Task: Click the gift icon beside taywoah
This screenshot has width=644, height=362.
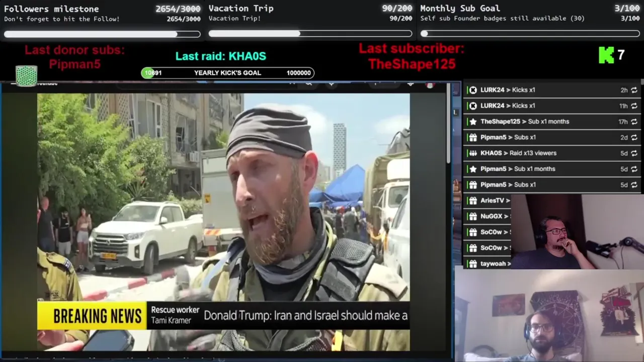Action: tap(472, 263)
